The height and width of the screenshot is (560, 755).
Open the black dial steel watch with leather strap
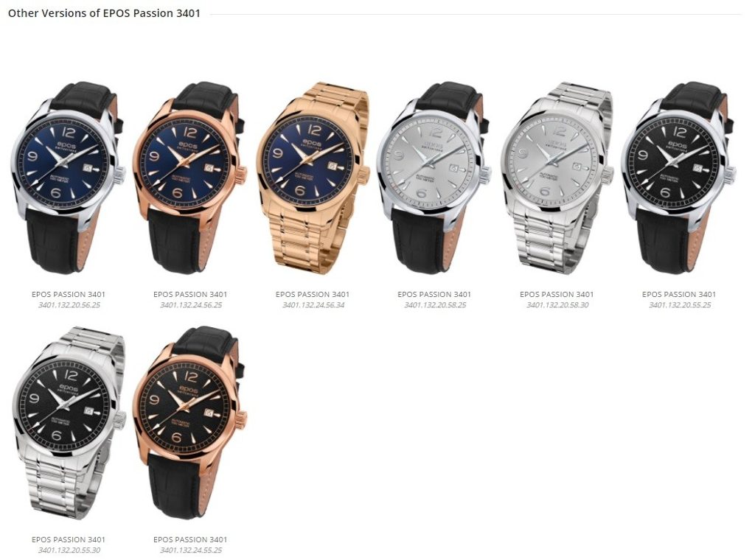tap(679, 178)
